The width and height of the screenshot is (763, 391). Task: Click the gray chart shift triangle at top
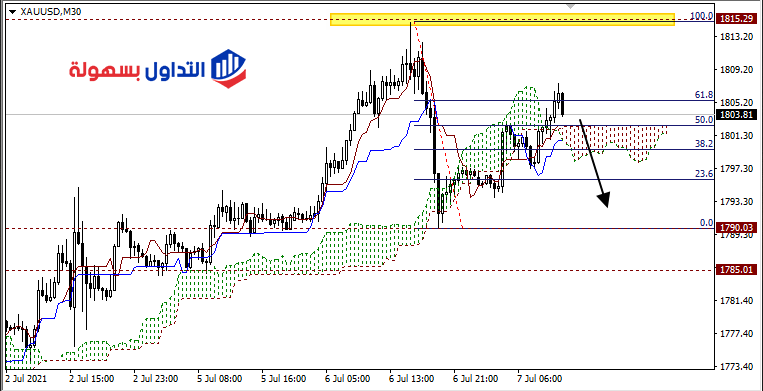click(x=570, y=6)
